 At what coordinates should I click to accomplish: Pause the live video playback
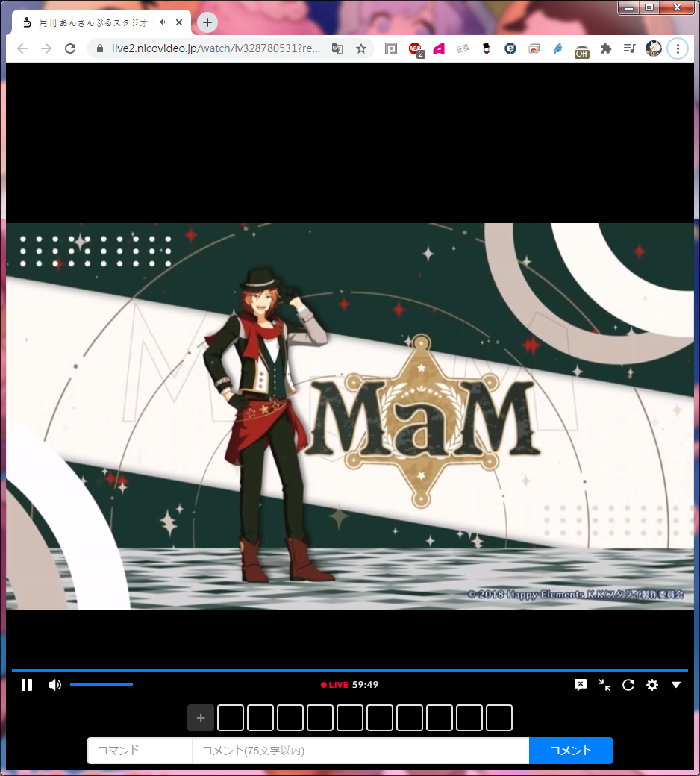(x=27, y=685)
